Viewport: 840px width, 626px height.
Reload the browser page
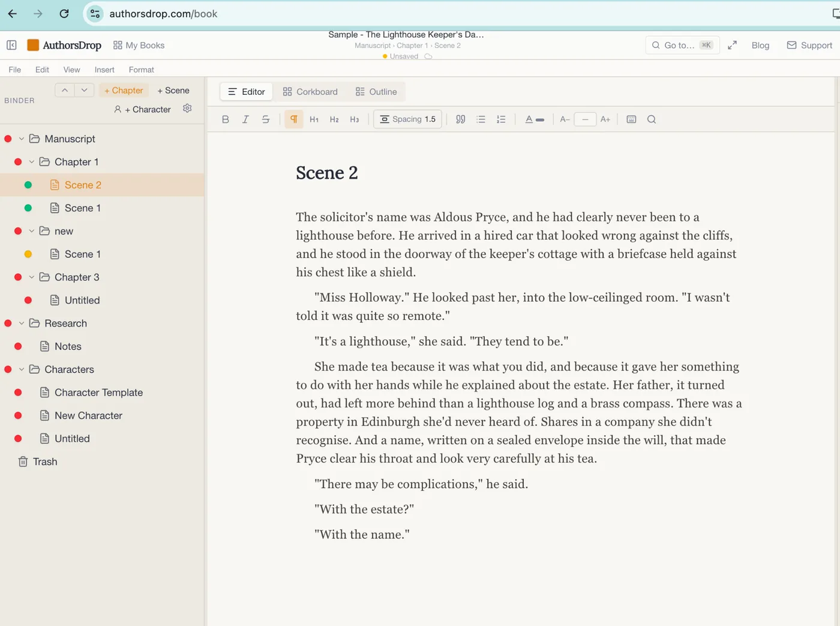point(64,13)
